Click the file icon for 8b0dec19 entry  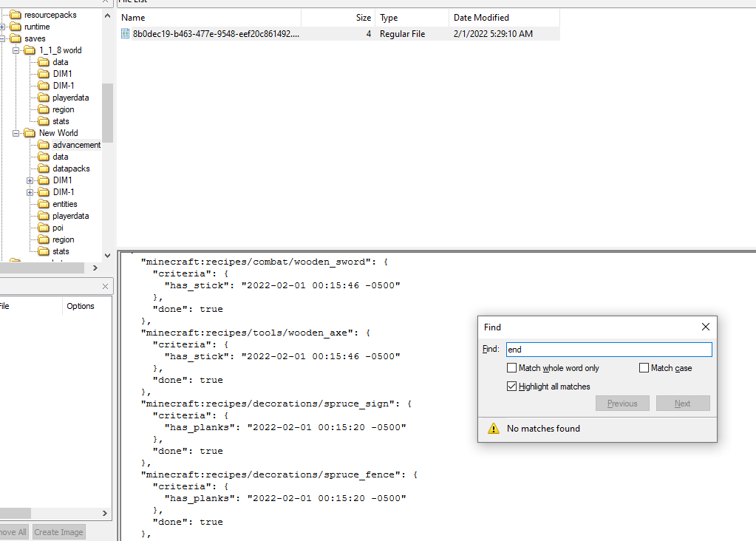click(125, 34)
